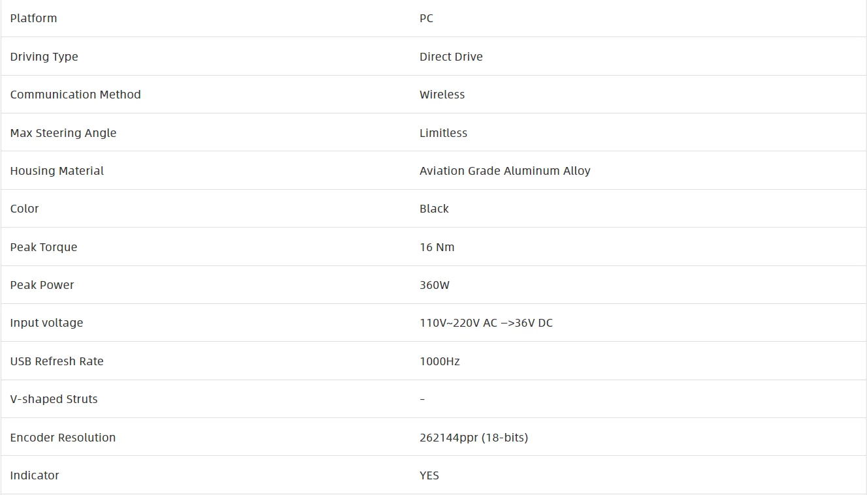Click the Encoder Resolution label

tap(63, 438)
